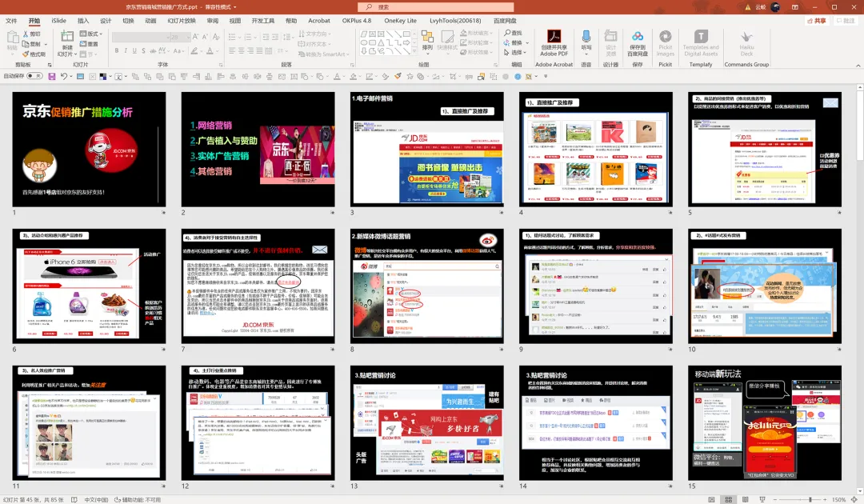The height and width of the screenshot is (504, 864).
Task: Click the Cut (剪切) scissors icon
Action: coord(26,34)
